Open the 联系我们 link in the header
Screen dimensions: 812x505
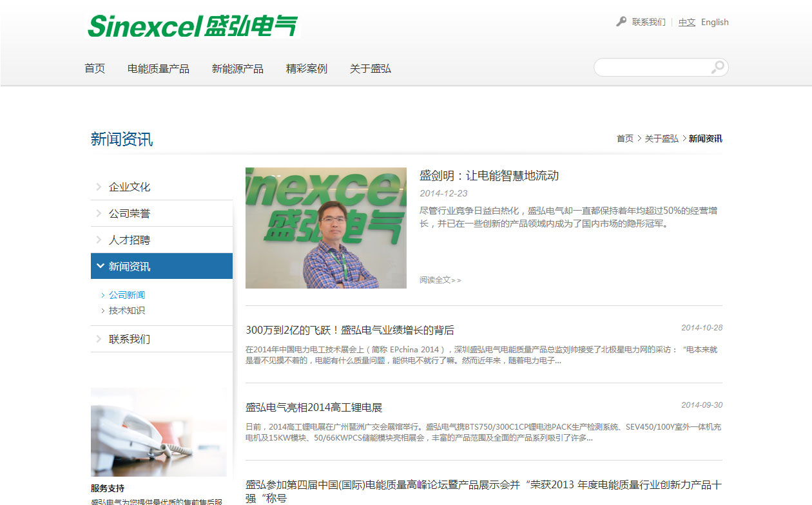(x=649, y=22)
